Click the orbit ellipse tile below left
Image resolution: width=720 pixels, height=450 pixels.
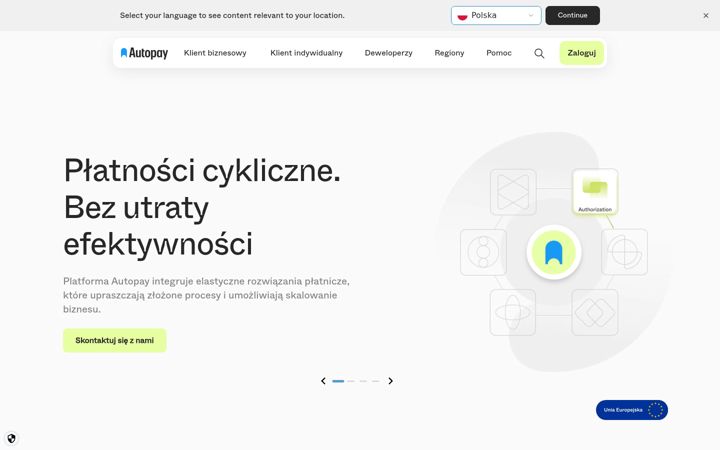pos(512,312)
